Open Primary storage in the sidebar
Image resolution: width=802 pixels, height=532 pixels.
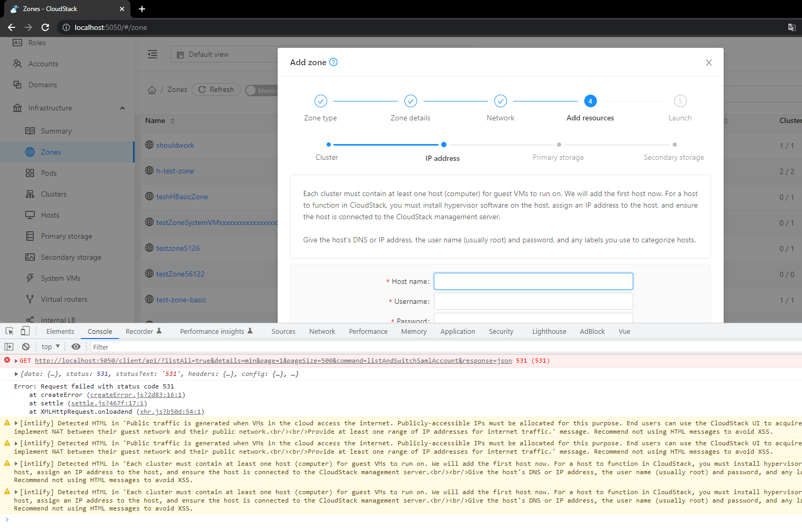tap(66, 236)
